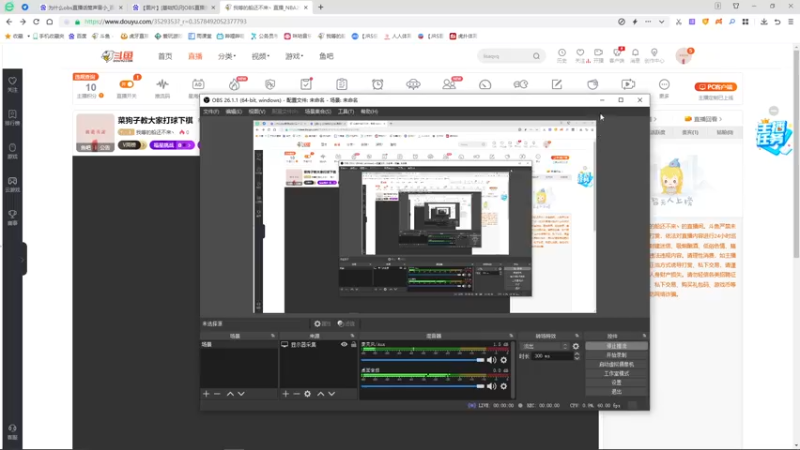Mute microphone speaker icon in mixer
The width and height of the screenshot is (800, 450).
491,360
